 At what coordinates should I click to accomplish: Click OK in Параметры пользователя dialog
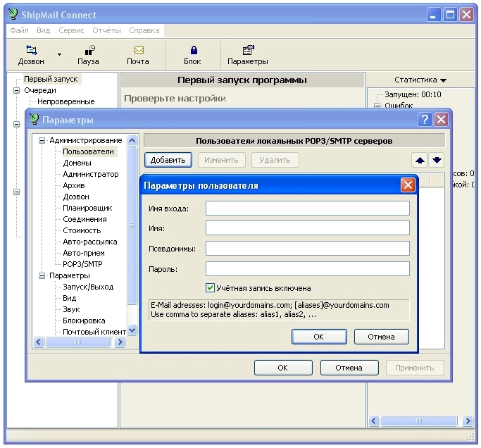point(319,337)
